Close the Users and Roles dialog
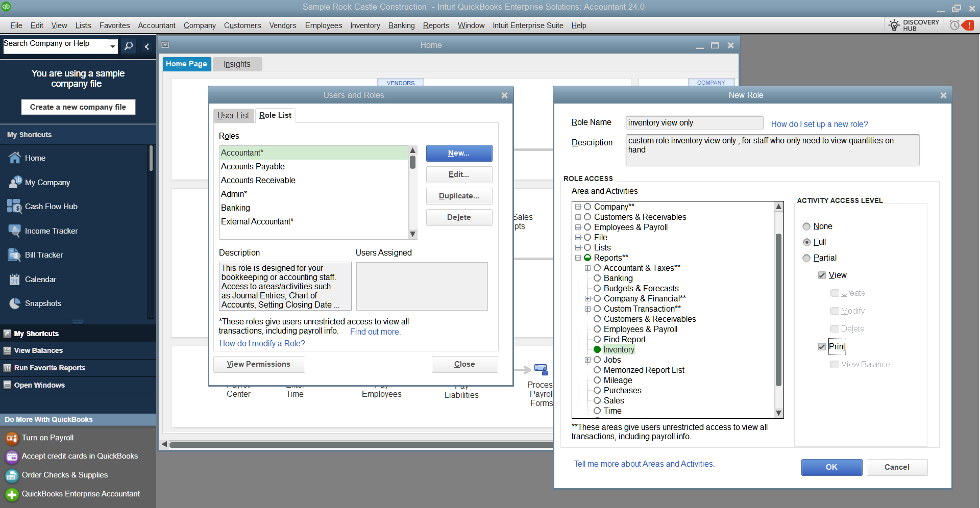 [x=504, y=95]
